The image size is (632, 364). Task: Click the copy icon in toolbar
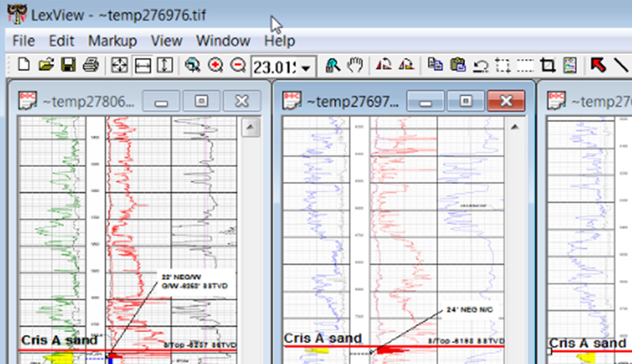(435, 65)
